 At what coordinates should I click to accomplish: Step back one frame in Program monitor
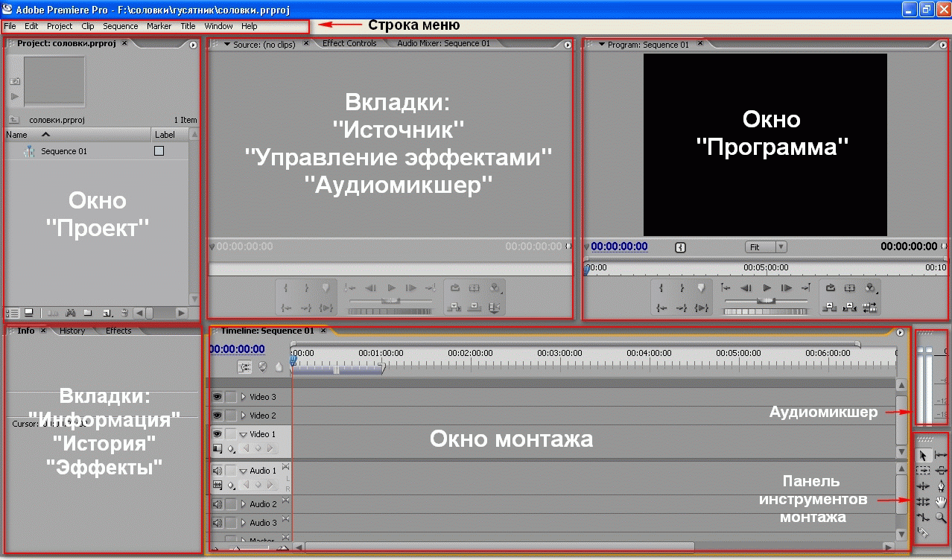click(746, 288)
